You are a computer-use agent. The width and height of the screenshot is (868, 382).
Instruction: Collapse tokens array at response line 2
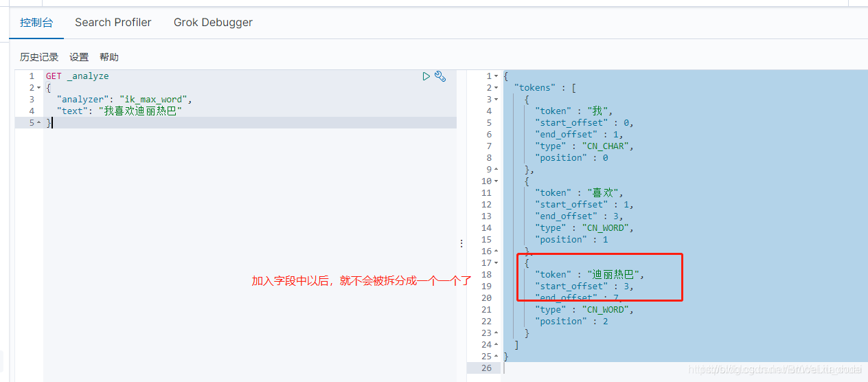496,88
